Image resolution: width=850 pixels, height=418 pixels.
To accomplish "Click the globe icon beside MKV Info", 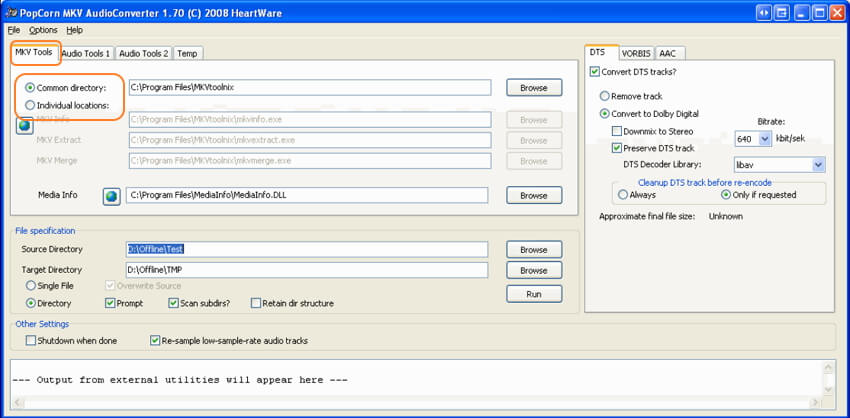I will click(x=25, y=125).
